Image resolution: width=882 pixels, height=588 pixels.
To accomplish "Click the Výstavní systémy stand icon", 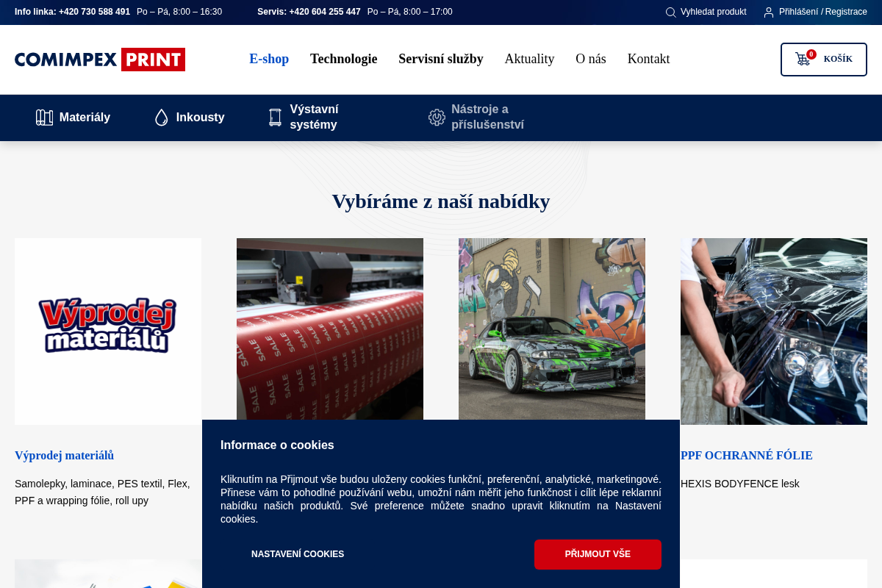I will (x=275, y=118).
